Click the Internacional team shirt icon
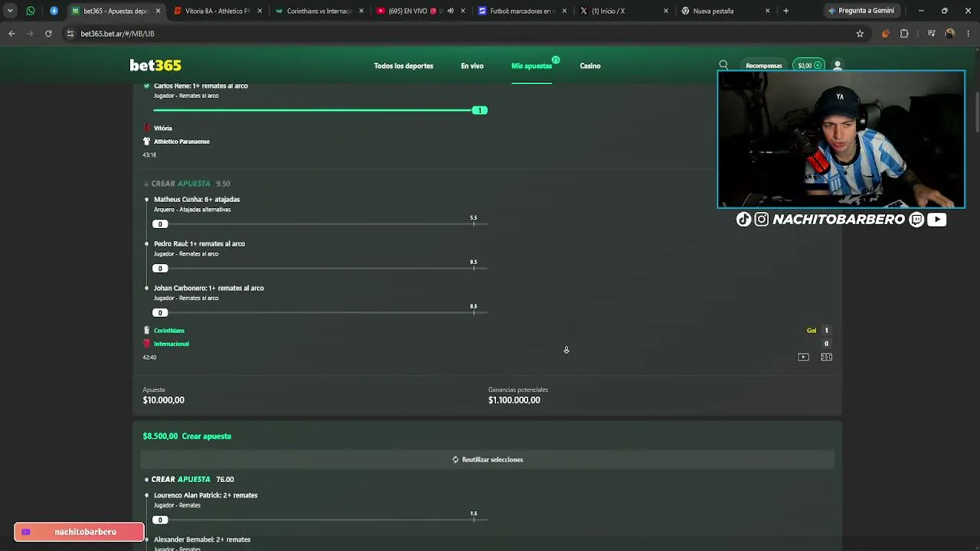The image size is (980, 551). pos(146,344)
